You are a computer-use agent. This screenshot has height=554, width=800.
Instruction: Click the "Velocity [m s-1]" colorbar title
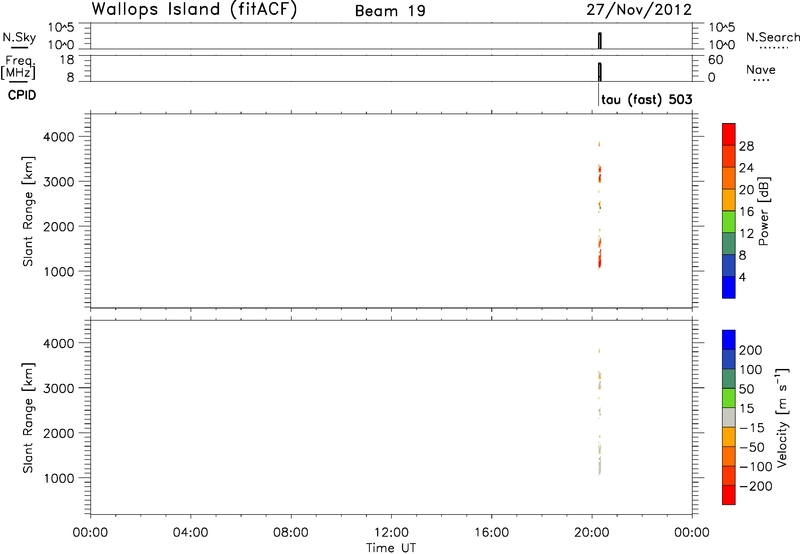782,417
